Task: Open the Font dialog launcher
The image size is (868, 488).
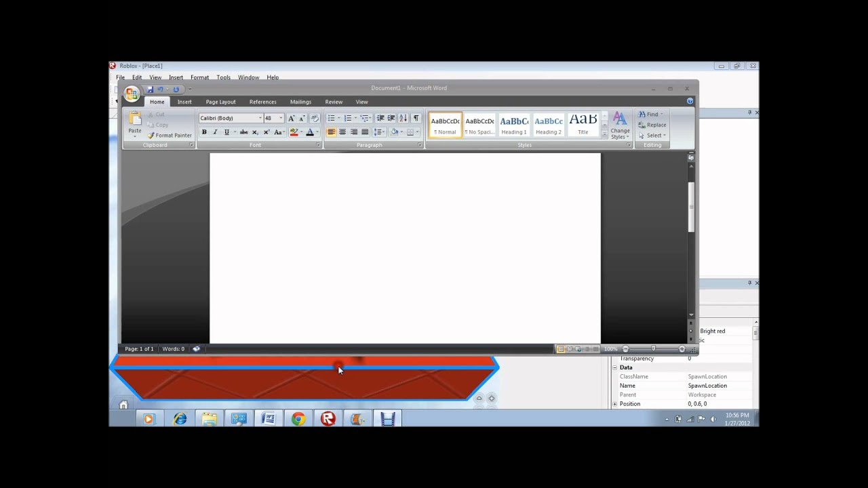Action: tap(318, 145)
